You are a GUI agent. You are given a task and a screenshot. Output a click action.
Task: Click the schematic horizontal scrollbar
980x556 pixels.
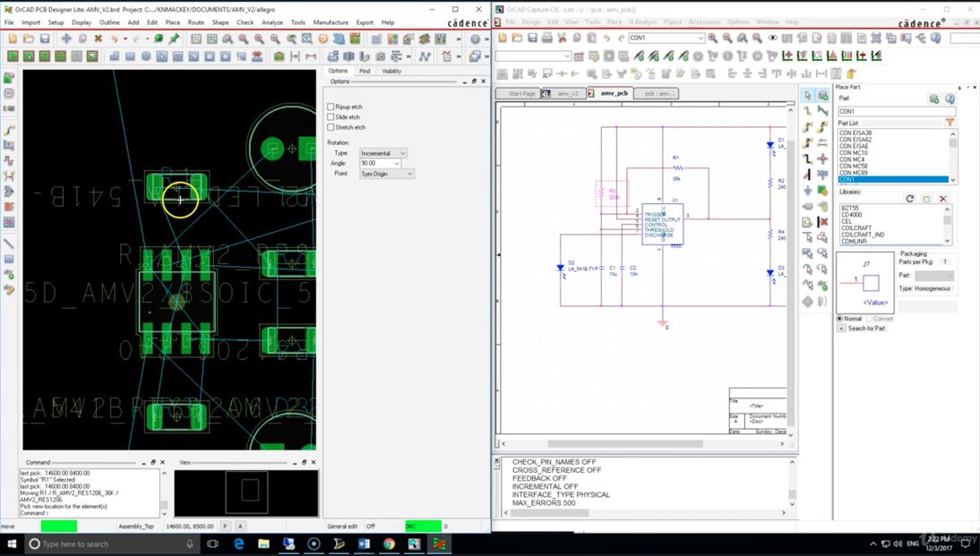click(x=625, y=444)
